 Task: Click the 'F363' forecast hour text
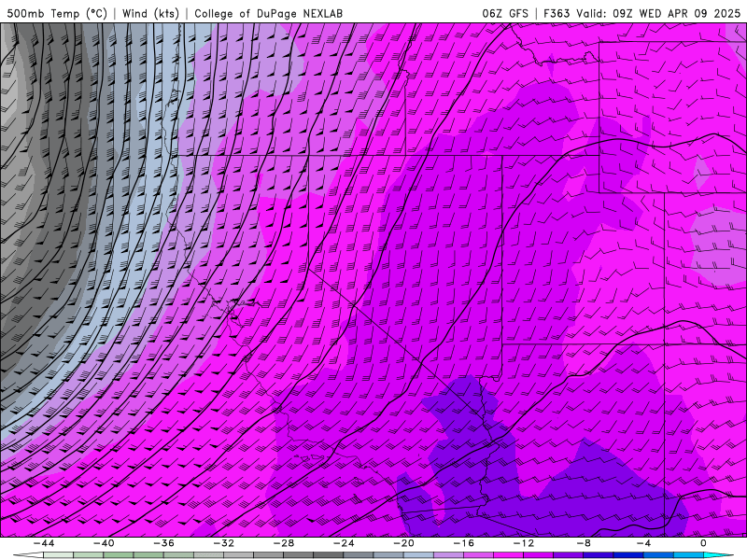click(x=557, y=13)
